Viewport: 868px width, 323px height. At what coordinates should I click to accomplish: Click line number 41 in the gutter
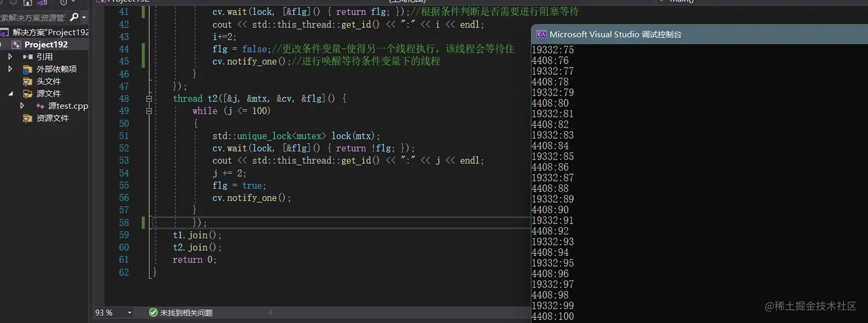(x=123, y=12)
